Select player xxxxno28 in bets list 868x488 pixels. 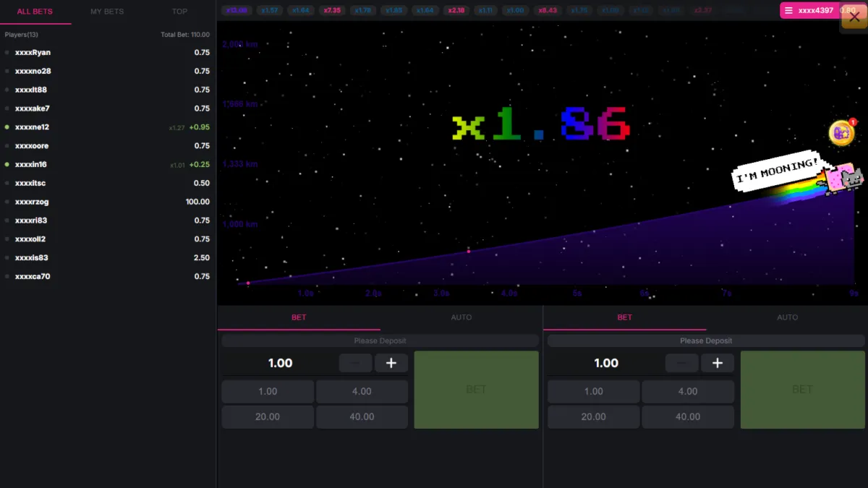click(108, 72)
